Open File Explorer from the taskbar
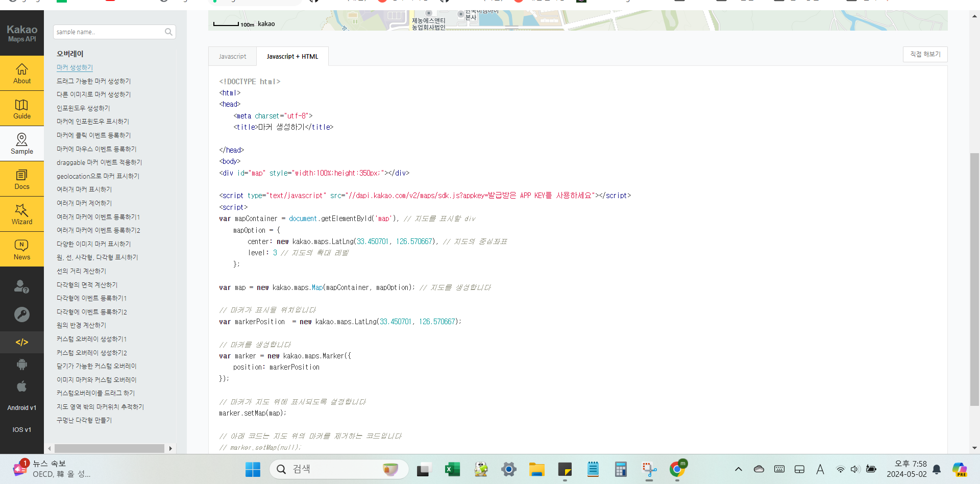 [x=536, y=469]
